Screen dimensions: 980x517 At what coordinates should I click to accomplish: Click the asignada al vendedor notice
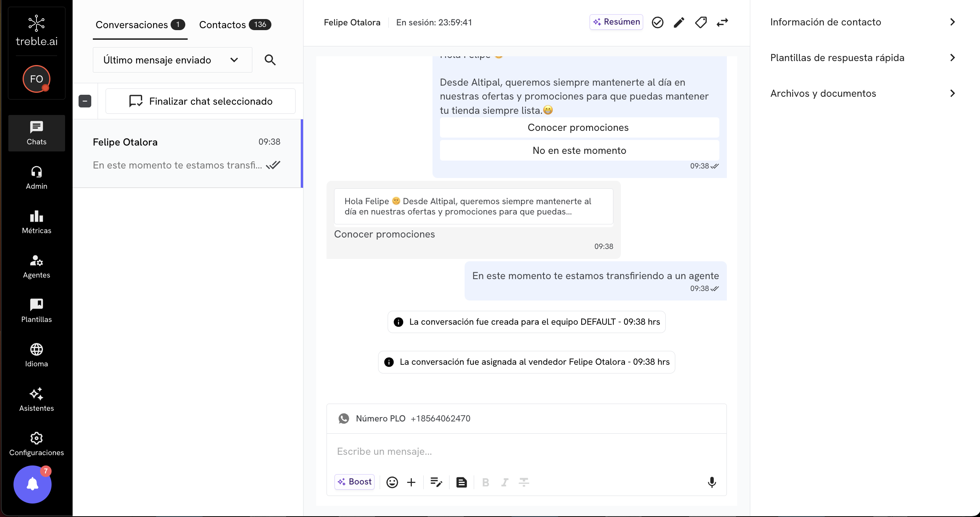click(527, 362)
